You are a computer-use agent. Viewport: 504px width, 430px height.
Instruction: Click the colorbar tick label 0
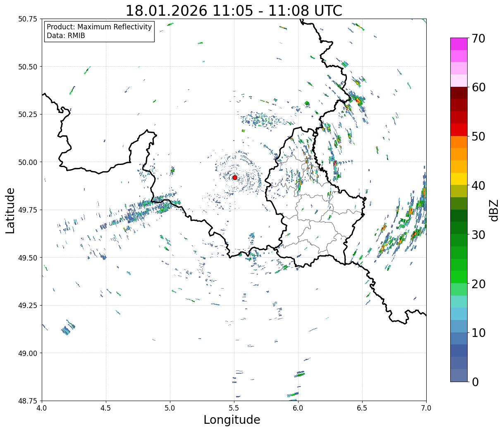pyautogui.click(x=475, y=382)
